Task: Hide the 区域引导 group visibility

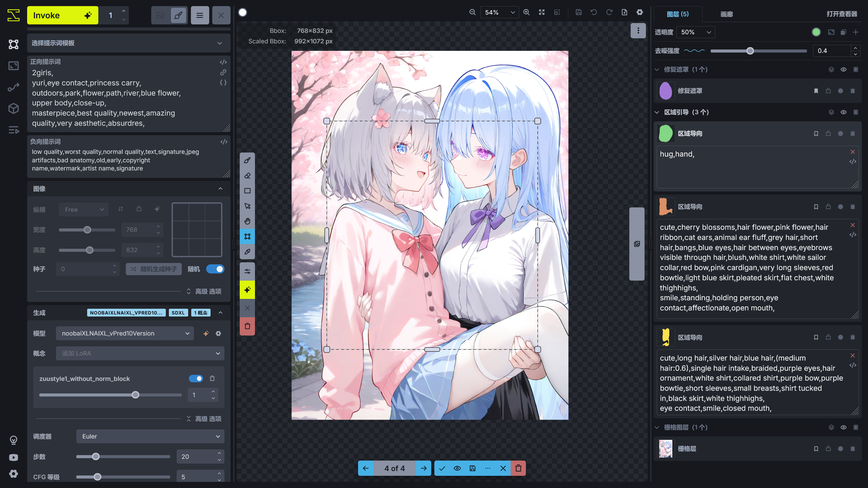Action: tap(843, 112)
